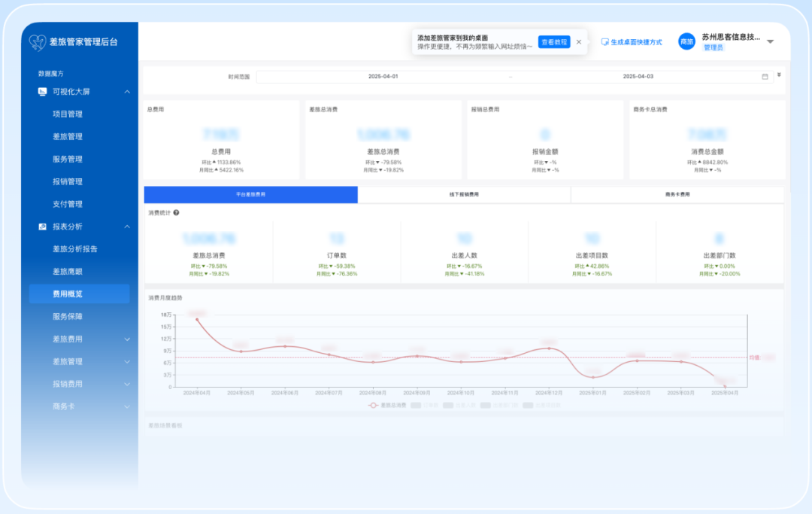Click the chart data point for 2024年04月
Image resolution: width=812 pixels, height=514 pixels.
click(x=197, y=320)
